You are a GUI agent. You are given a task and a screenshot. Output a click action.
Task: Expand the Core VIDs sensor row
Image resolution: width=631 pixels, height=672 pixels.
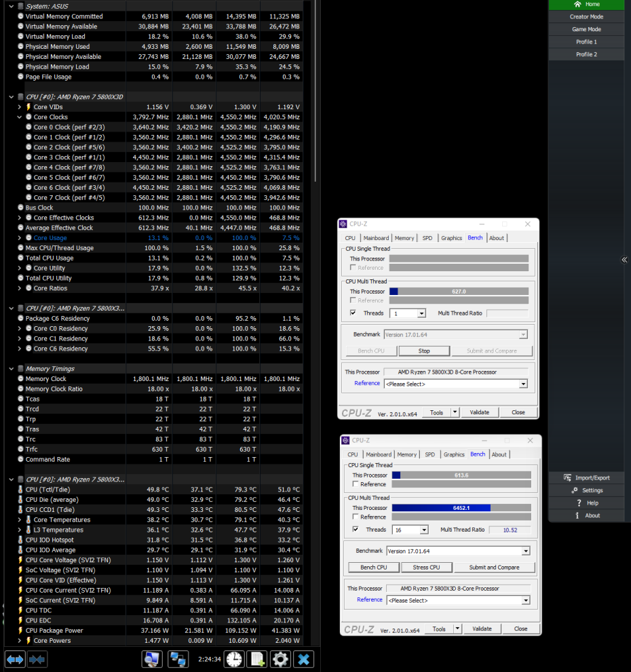pos(20,107)
